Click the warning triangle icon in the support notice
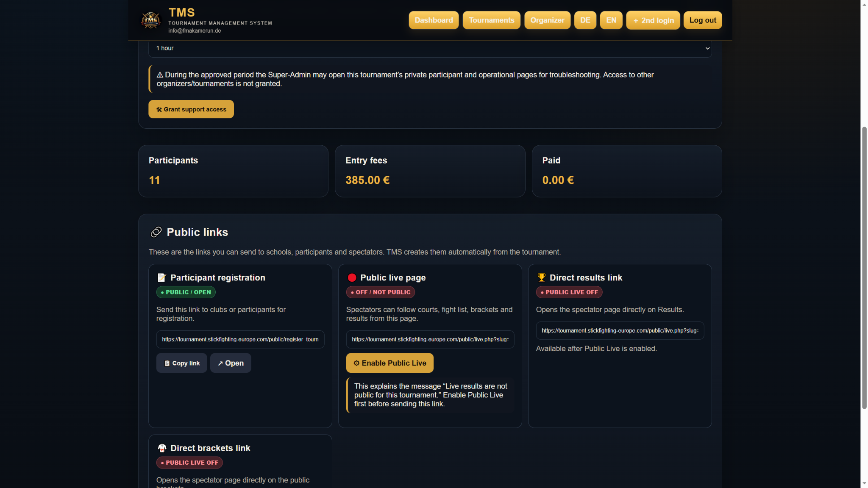Image resolution: width=868 pixels, height=488 pixels. pyautogui.click(x=160, y=75)
